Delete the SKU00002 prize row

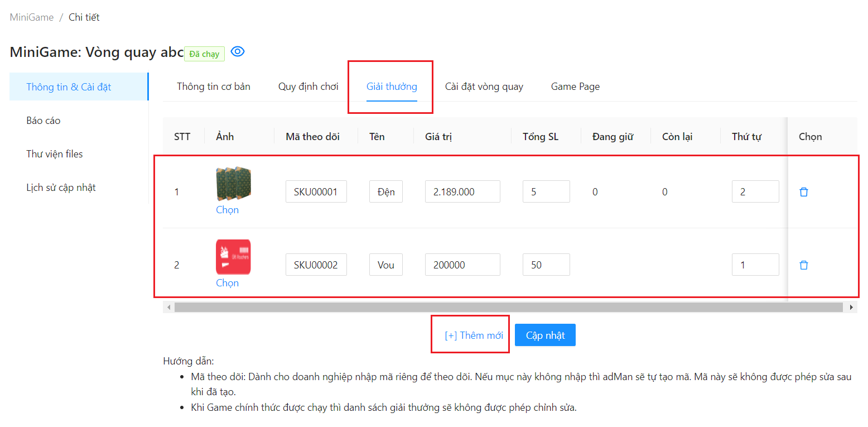point(804,265)
